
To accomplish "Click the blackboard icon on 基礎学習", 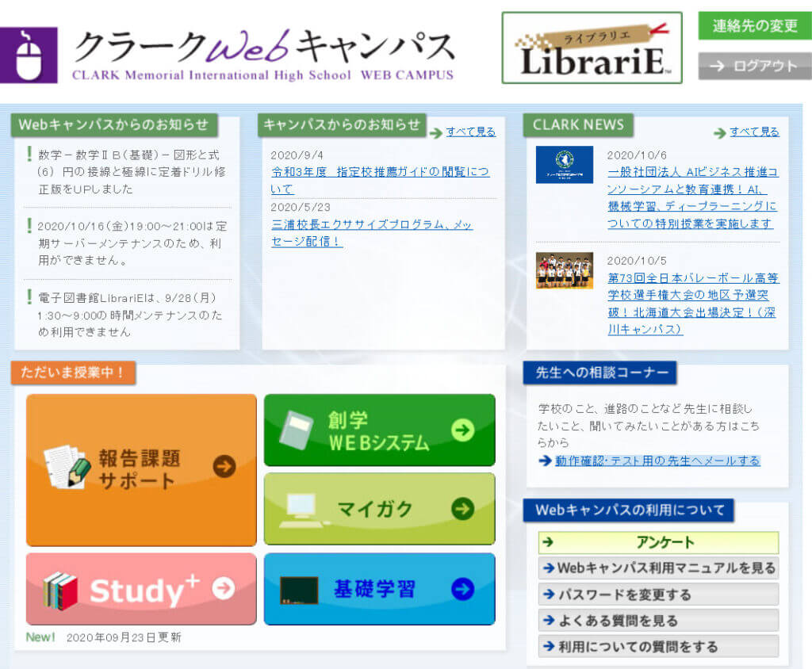I will [x=299, y=591].
